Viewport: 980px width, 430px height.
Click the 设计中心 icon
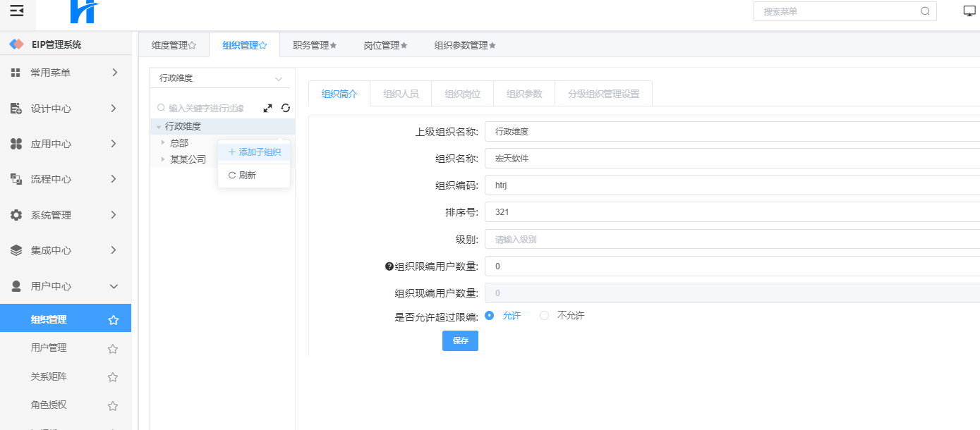(x=16, y=109)
